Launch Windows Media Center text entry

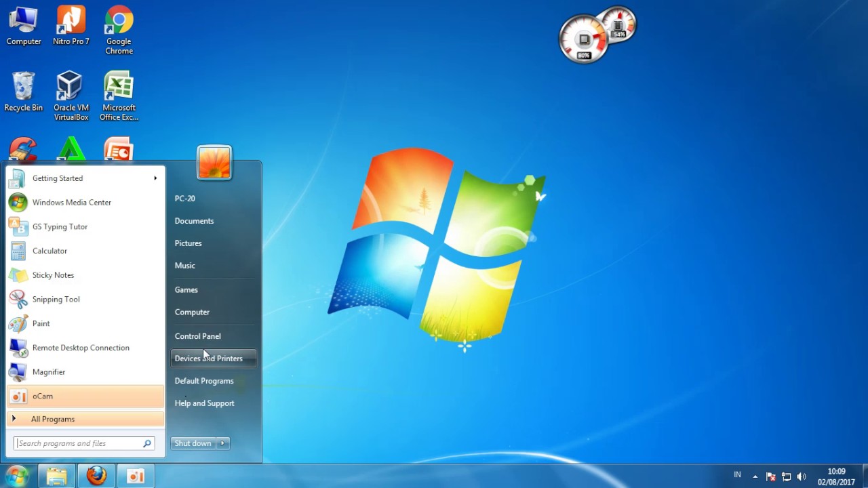[72, 203]
